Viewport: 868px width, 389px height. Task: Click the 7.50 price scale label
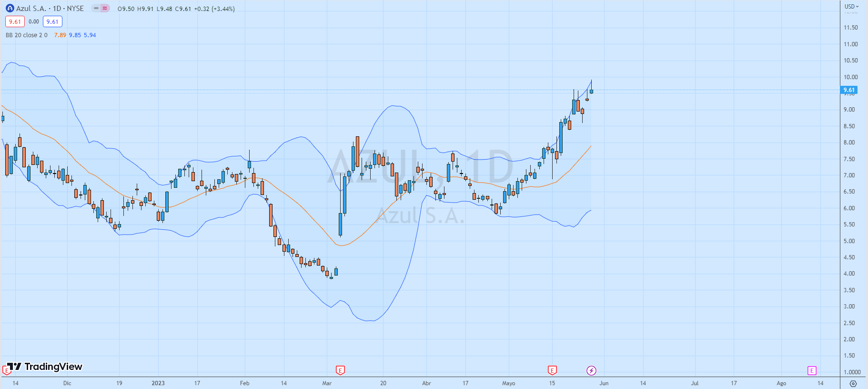[x=849, y=159]
